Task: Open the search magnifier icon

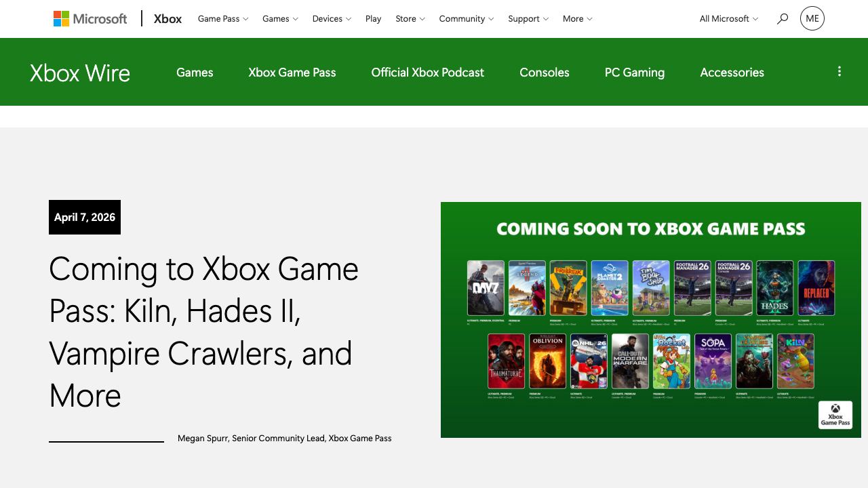Action: click(783, 19)
